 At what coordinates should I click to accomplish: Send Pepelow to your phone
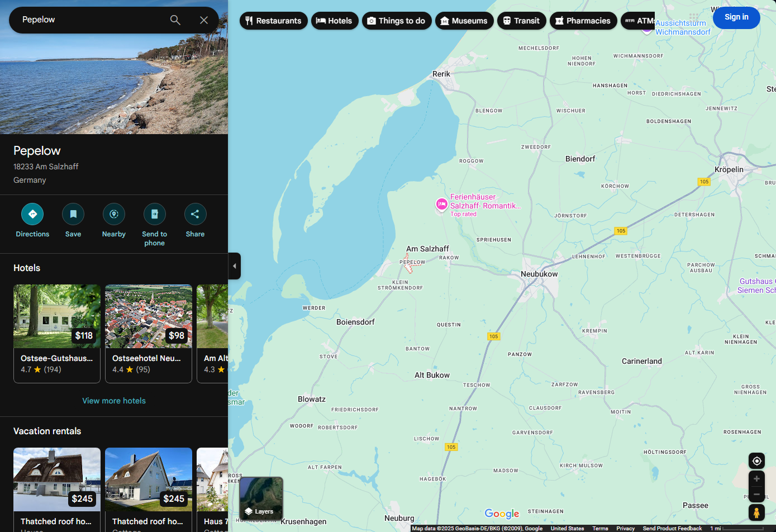click(x=155, y=225)
